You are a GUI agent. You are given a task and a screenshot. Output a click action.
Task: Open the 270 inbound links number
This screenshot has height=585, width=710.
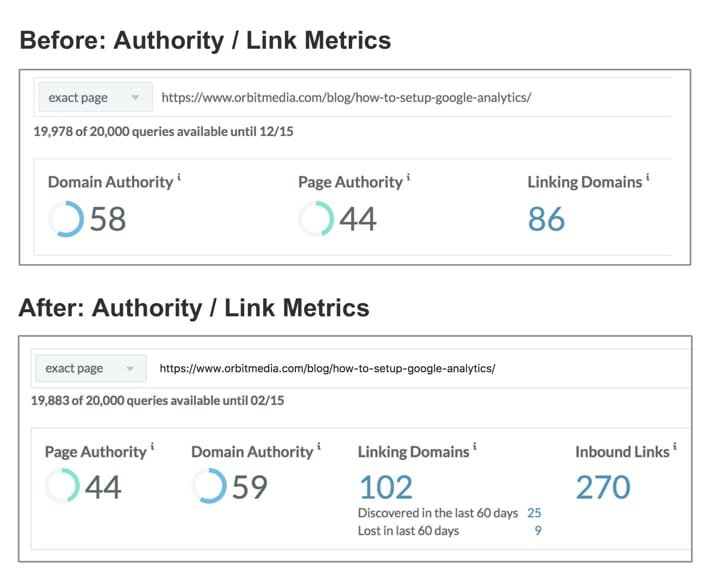click(x=603, y=487)
